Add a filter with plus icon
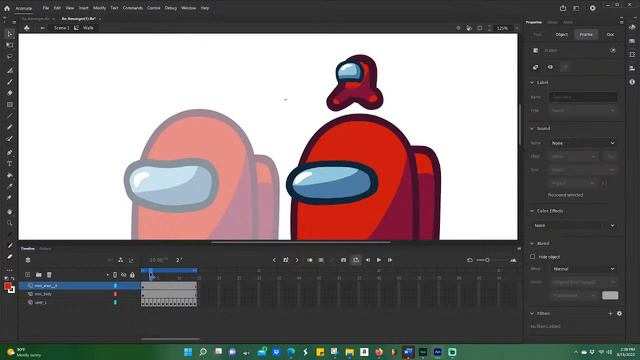This screenshot has height=360, width=640. coord(611,313)
